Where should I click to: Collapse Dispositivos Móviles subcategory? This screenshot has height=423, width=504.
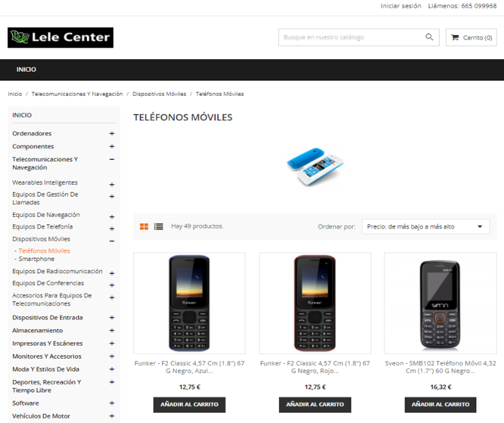click(x=112, y=241)
